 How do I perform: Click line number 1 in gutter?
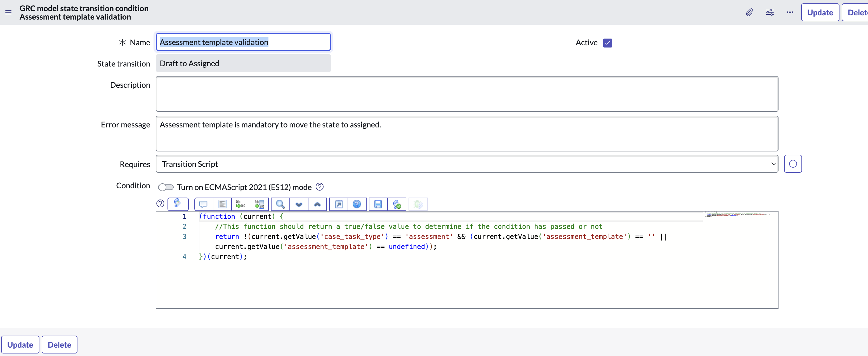(184, 217)
